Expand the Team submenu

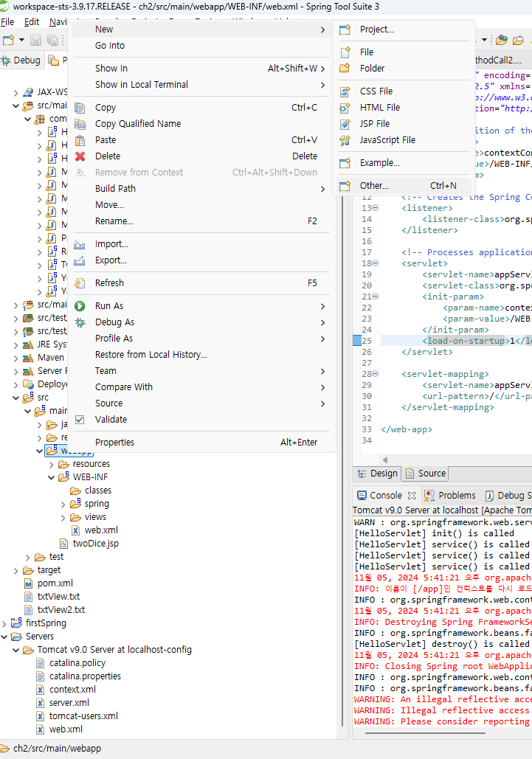point(201,371)
